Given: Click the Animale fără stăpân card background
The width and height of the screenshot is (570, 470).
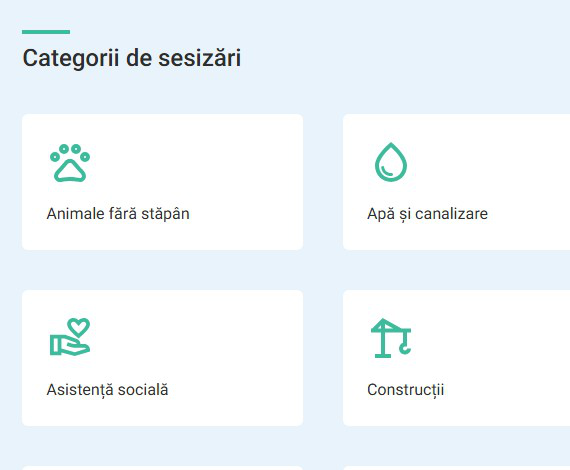Looking at the screenshot, I should [x=162, y=182].
